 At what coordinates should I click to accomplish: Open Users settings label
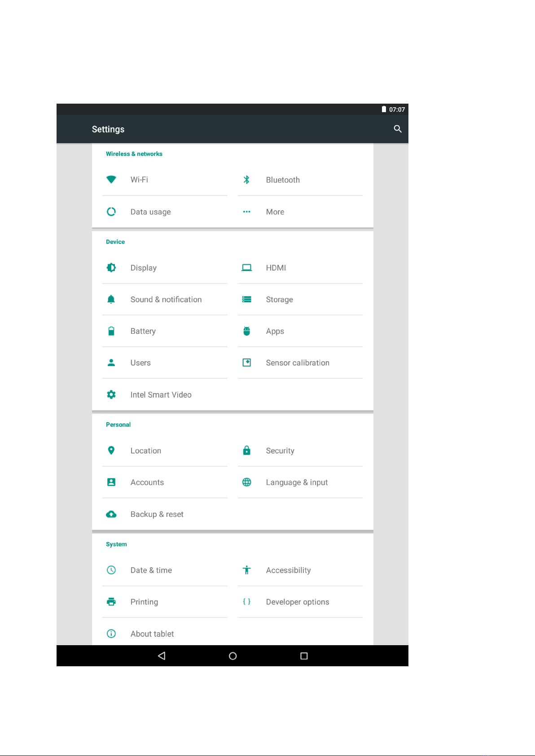click(x=140, y=363)
